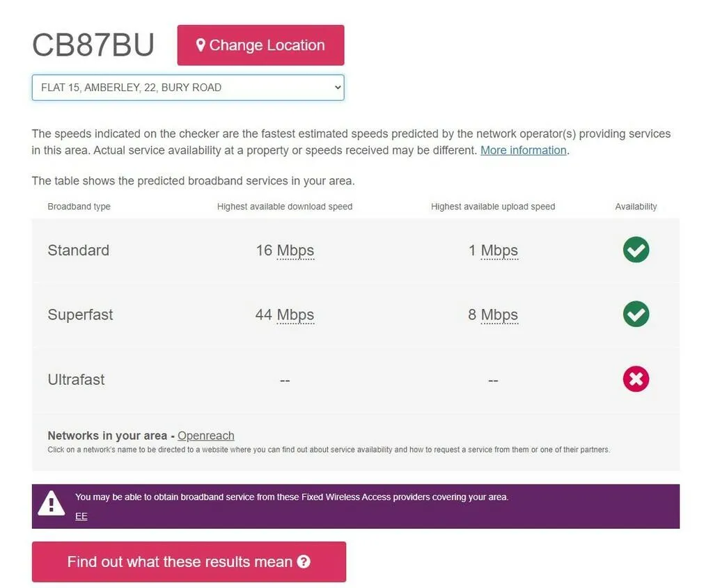Viewport: 713px width, 588px height.
Task: Click the question mark icon on results button
Action: pos(304,562)
